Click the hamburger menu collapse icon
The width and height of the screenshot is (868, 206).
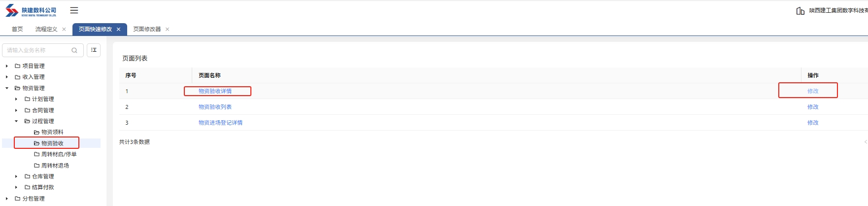pyautogui.click(x=74, y=10)
